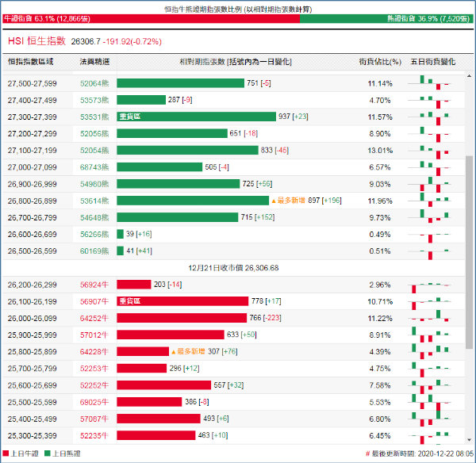This screenshot has width=476, height=463.
Task: Click the percentage 13.01%
Action: pyautogui.click(x=380, y=150)
